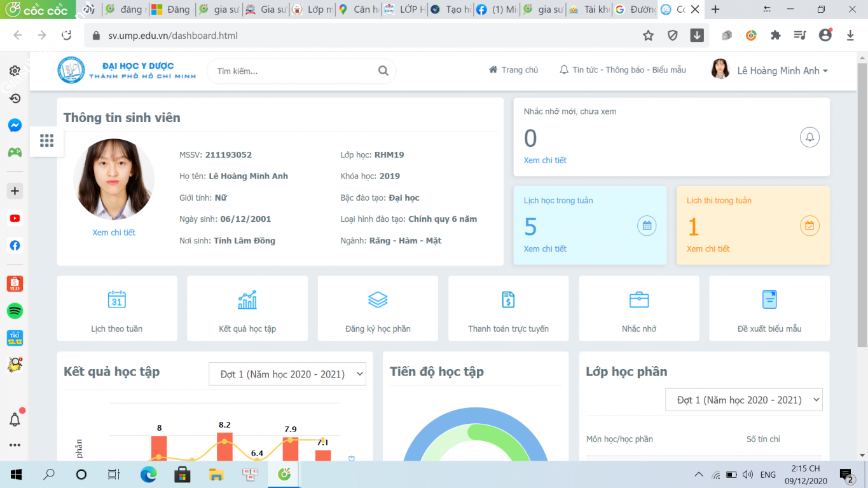Image resolution: width=868 pixels, height=488 pixels.
Task: Click the bell icon in reminders card
Action: click(809, 137)
